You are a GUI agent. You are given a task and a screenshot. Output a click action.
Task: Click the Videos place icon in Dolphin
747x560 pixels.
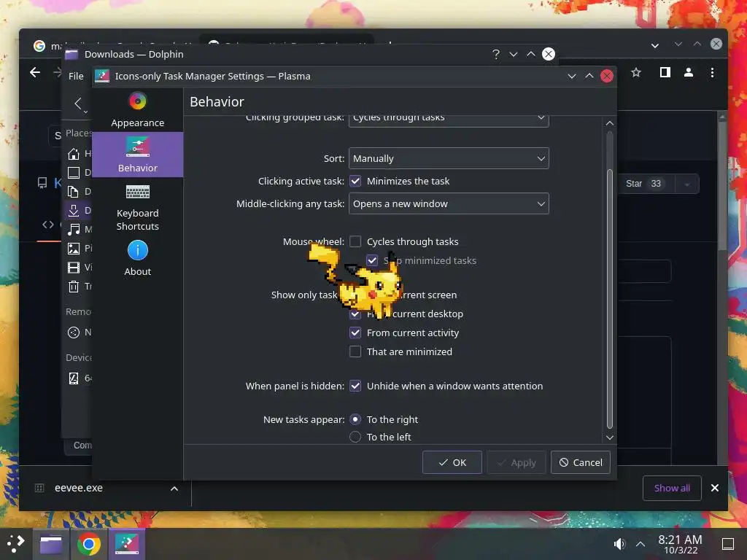point(74,267)
